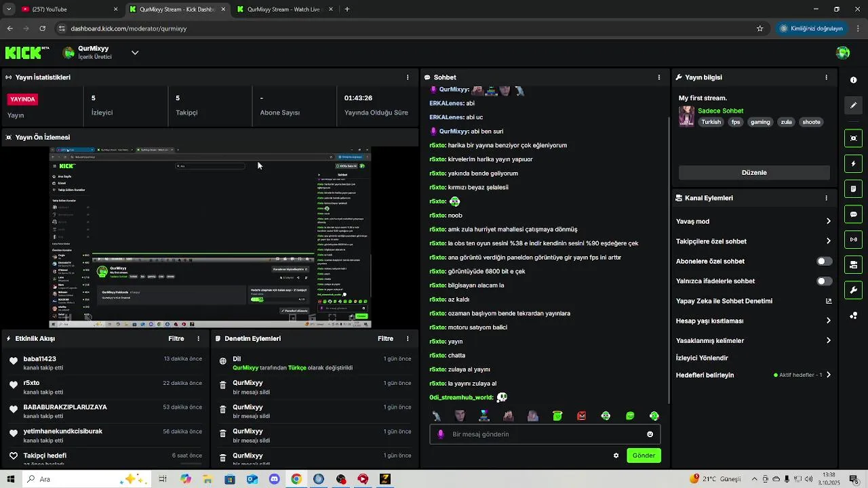Click the browser address bar URL
The image size is (868, 488).
(129, 28)
